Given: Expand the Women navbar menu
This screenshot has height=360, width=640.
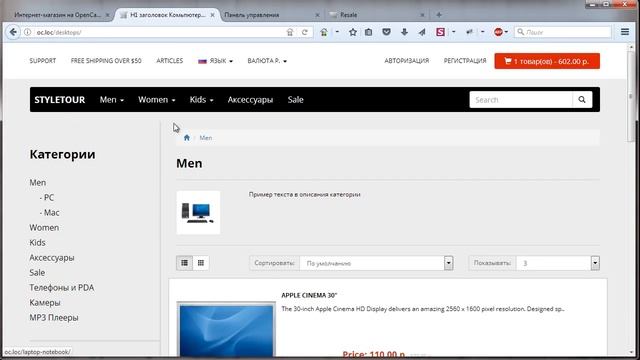Looking at the screenshot, I should tap(157, 100).
